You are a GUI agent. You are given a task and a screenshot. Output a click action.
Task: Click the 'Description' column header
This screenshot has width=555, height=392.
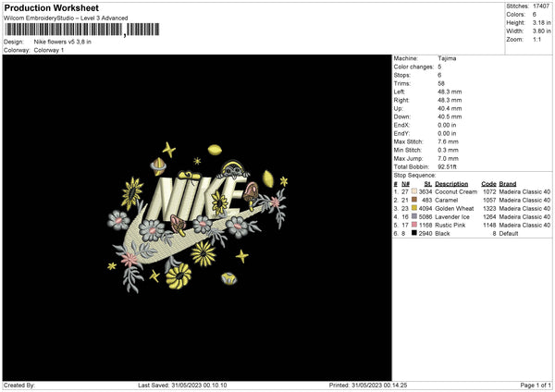click(x=451, y=184)
